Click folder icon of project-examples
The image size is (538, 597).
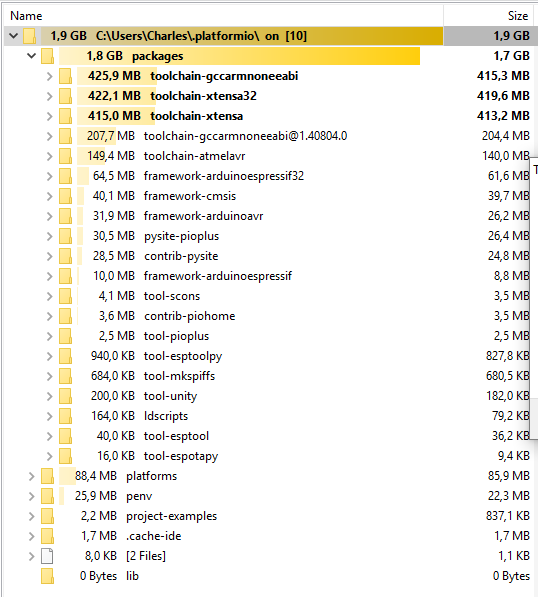coord(48,516)
